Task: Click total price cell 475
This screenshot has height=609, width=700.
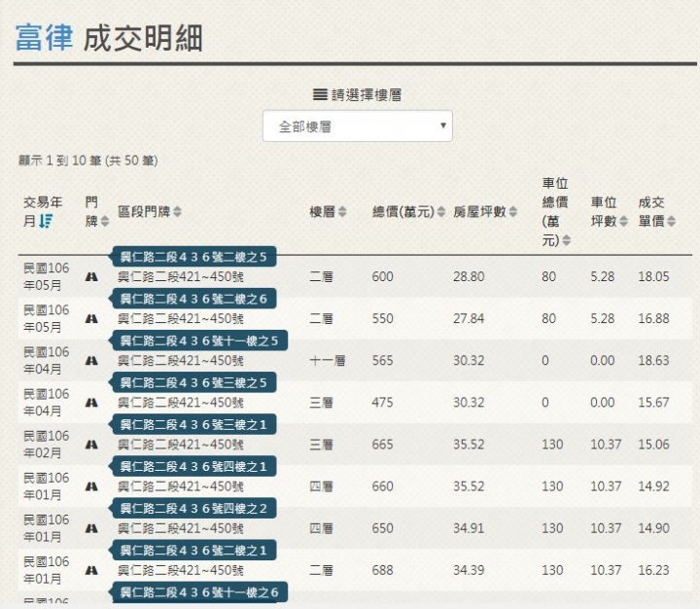Action: click(x=383, y=403)
